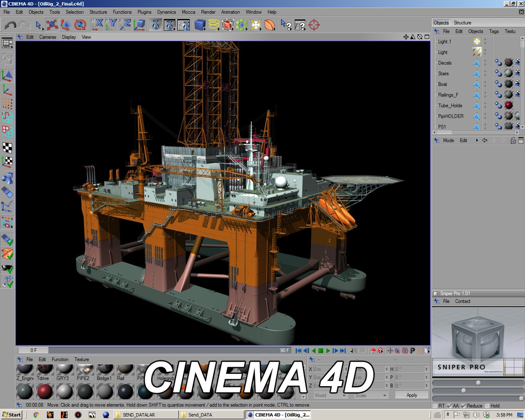Open the layout switcher icon in left palette

tap(7, 43)
